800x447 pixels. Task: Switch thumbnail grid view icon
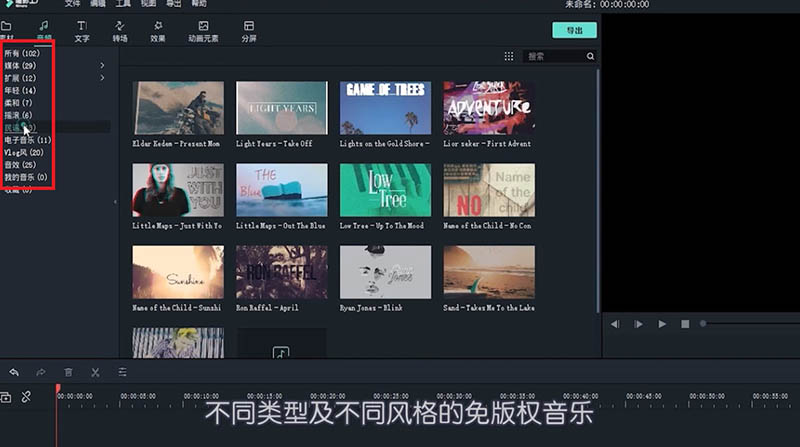pyautogui.click(x=509, y=56)
